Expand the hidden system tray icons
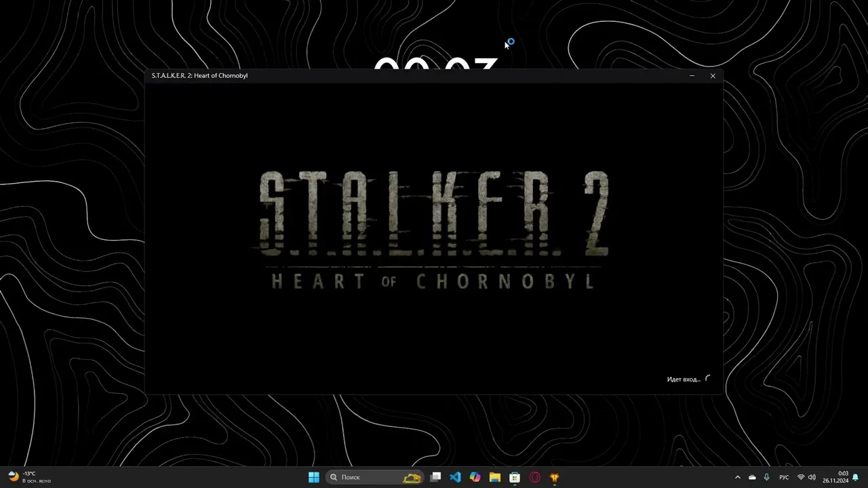 738,477
